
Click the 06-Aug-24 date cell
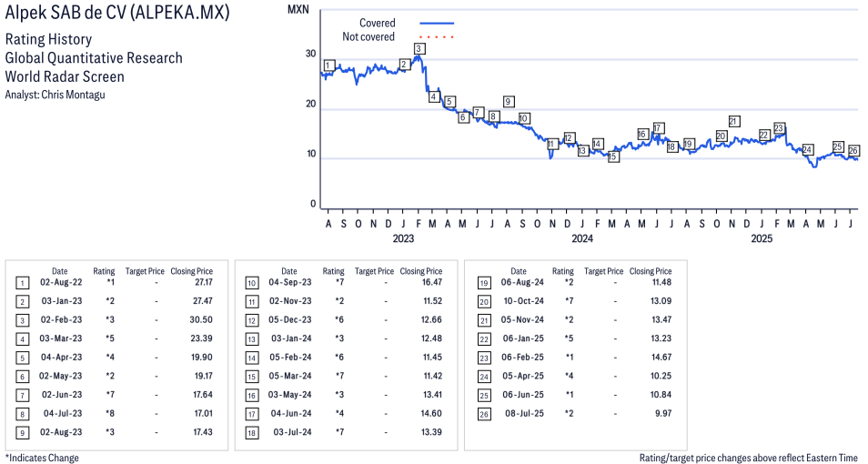click(522, 282)
